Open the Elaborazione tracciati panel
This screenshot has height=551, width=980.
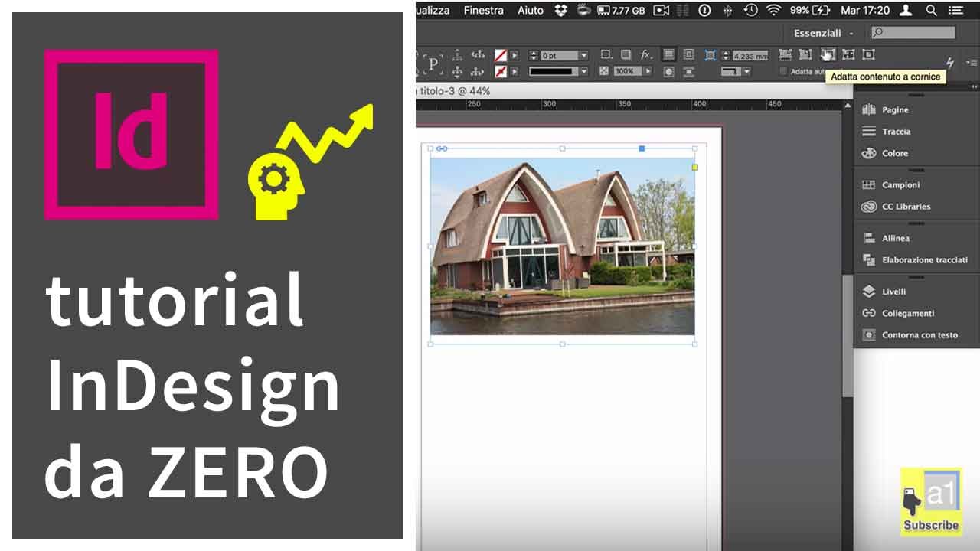point(916,260)
